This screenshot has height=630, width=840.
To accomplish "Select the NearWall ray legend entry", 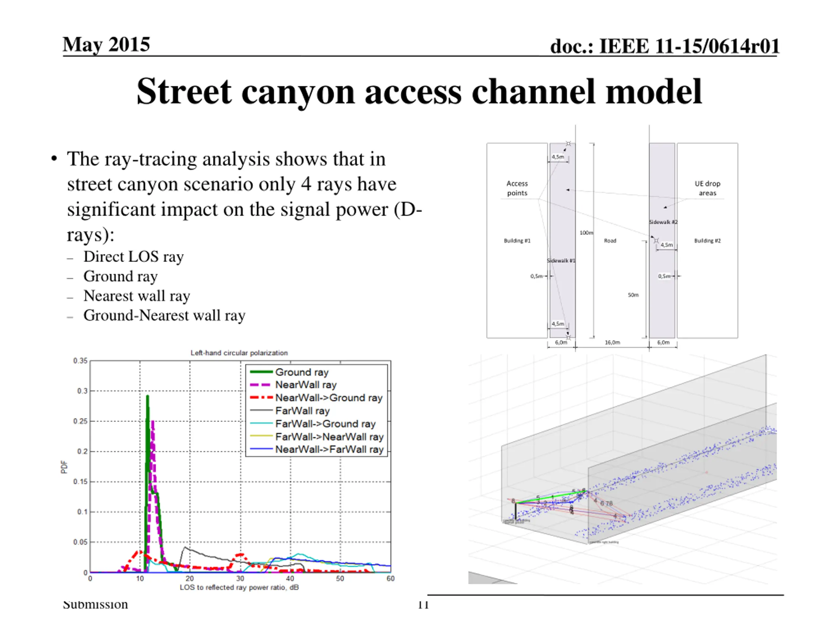I will [293, 385].
